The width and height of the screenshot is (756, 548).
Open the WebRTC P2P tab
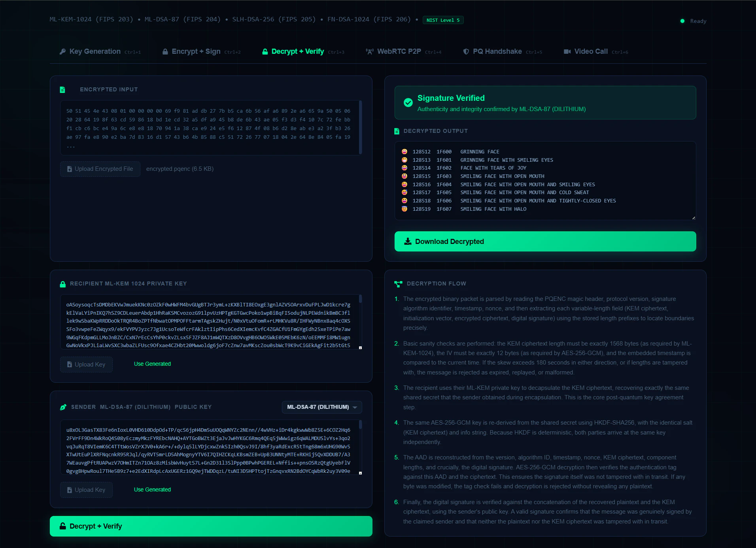pos(403,51)
